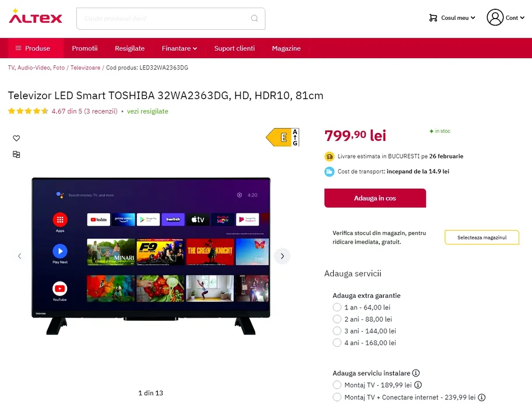Screen dimensions: 532x408
Task: Show next product image arrow
Action: tap(282, 256)
